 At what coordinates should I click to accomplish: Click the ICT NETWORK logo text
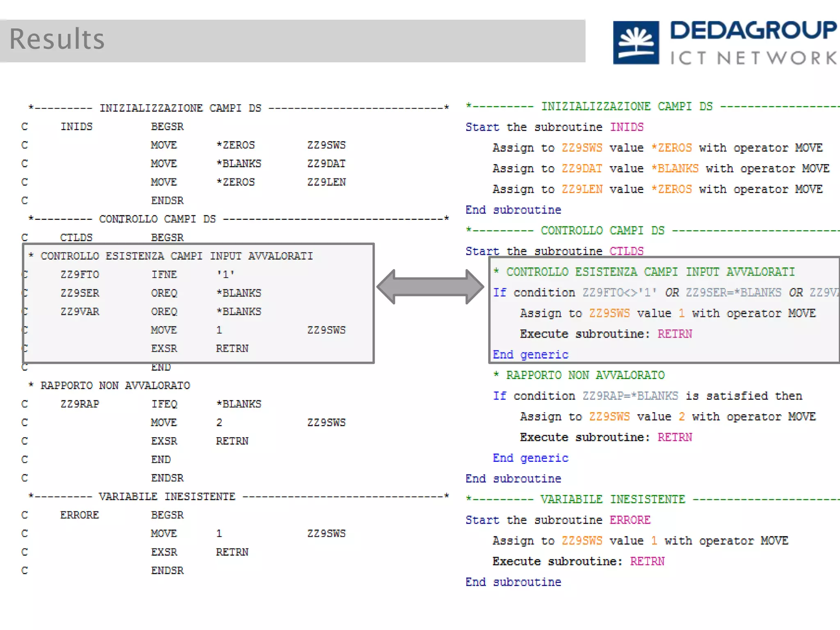pos(753,58)
